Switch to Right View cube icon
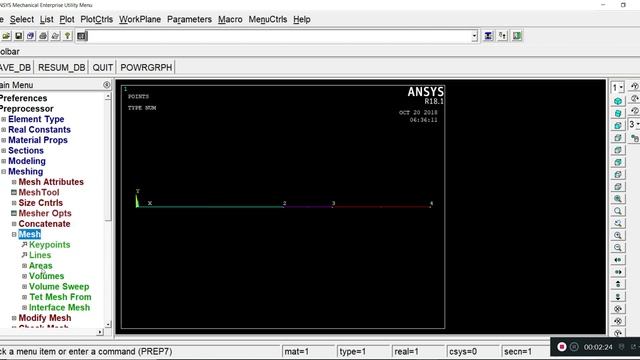The image size is (640, 360). tap(618, 138)
